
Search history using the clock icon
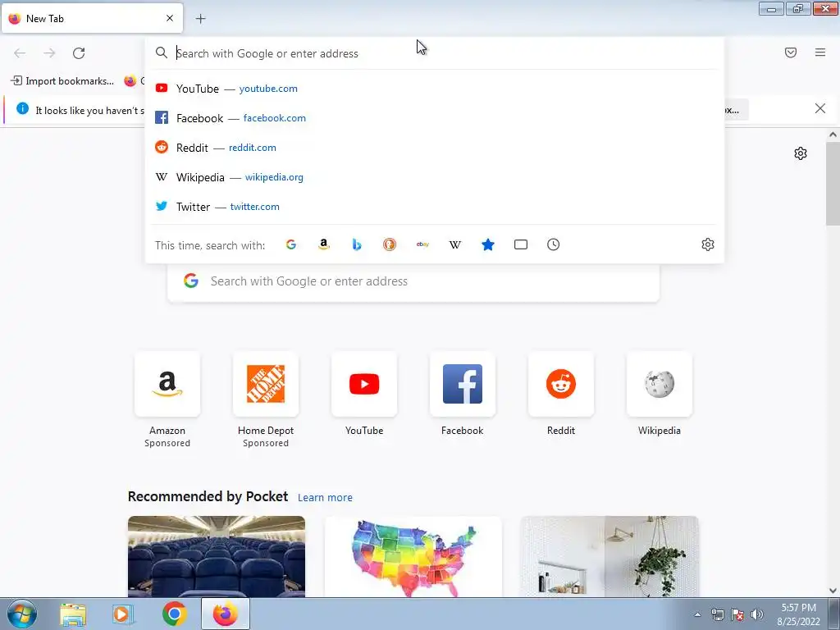554,244
